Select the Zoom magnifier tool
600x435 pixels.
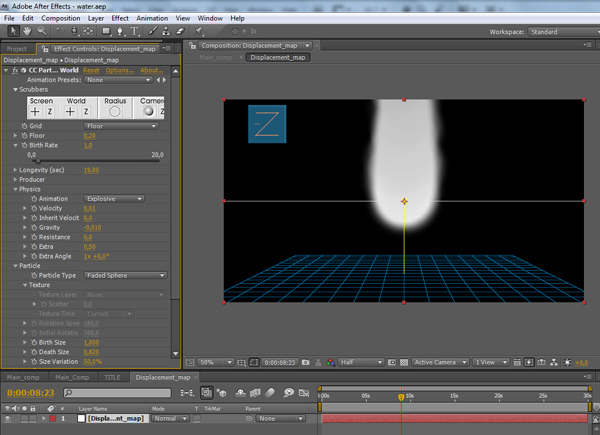[x=41, y=31]
